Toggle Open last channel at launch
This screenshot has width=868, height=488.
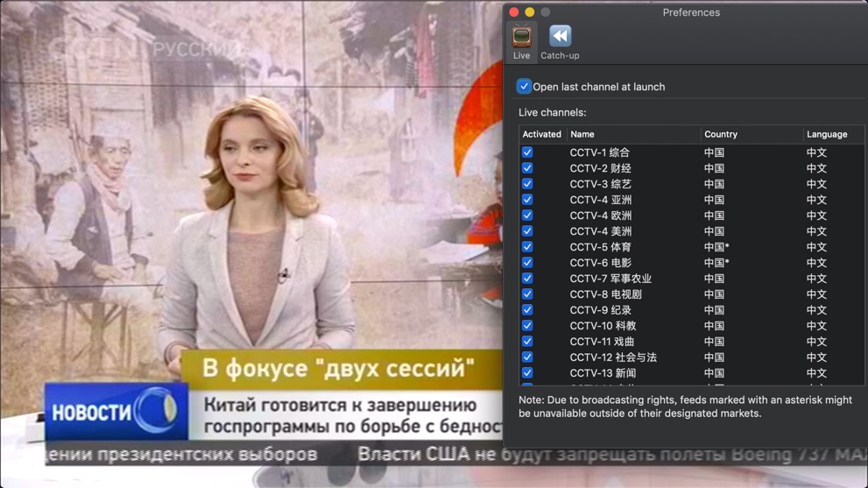(x=523, y=87)
